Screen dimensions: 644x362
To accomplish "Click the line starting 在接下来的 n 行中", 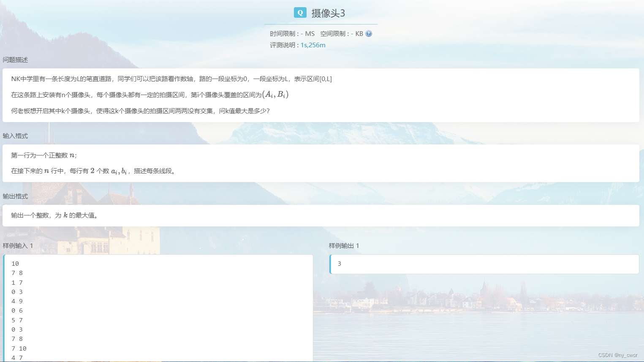I will tap(93, 171).
